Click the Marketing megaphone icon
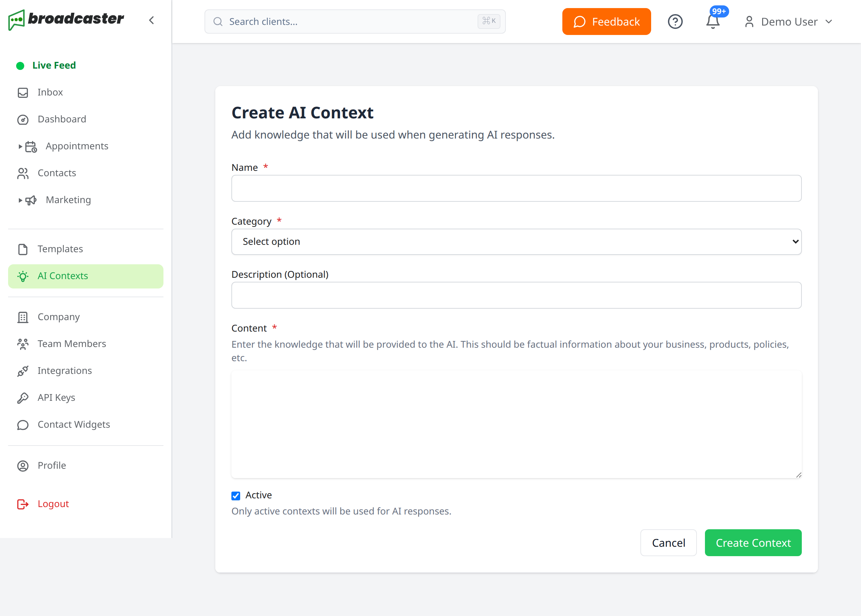 coord(31,200)
